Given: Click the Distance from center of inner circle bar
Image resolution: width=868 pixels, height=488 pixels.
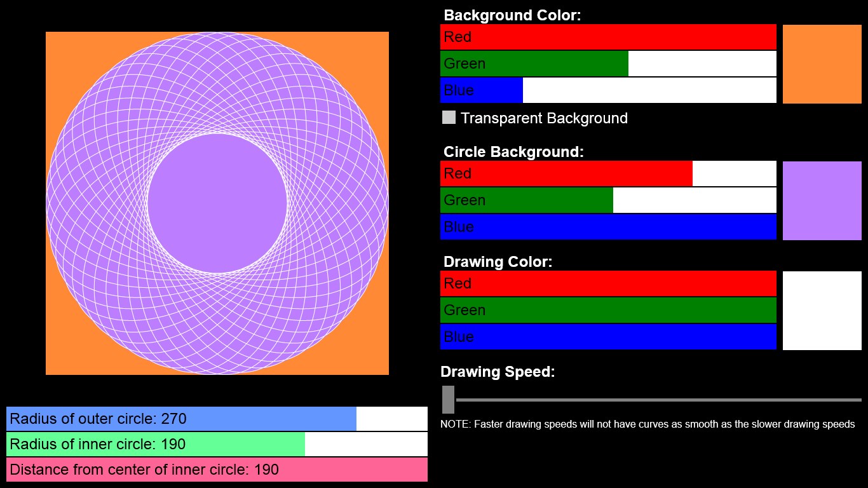Looking at the screenshot, I should pyautogui.click(x=217, y=470).
